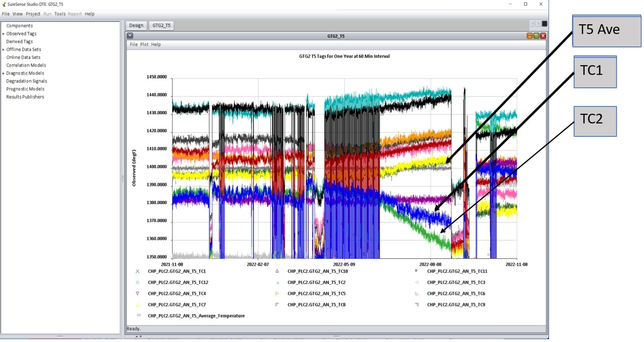Select Derived Tags in the sidebar
The height and width of the screenshot is (342, 644).
(x=19, y=42)
